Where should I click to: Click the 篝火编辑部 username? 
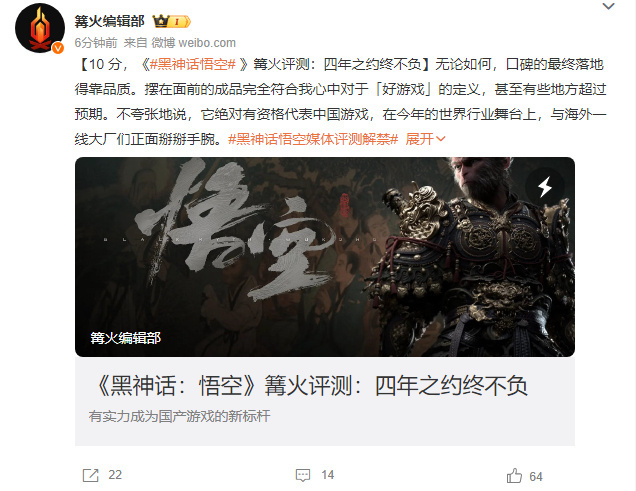(x=110, y=21)
